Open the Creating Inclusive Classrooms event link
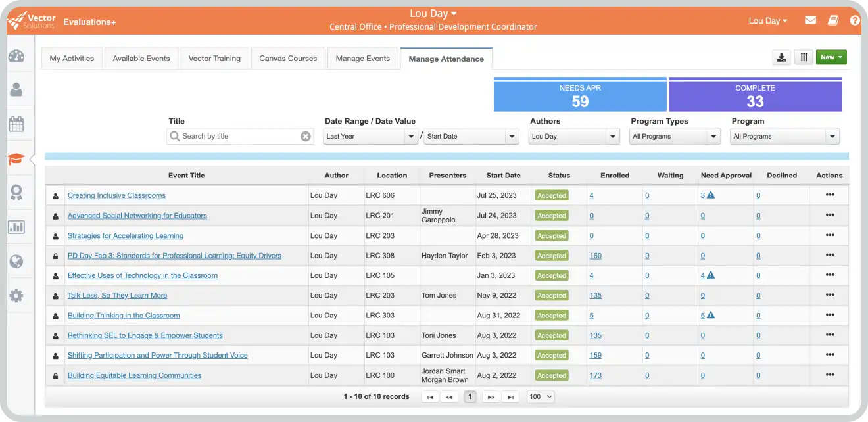The image size is (868, 422). [x=116, y=195]
